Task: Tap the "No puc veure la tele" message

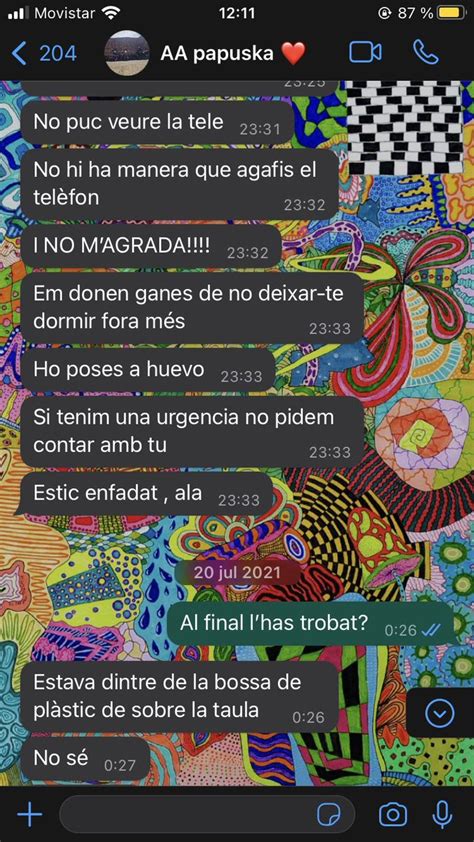Action: tap(157, 123)
